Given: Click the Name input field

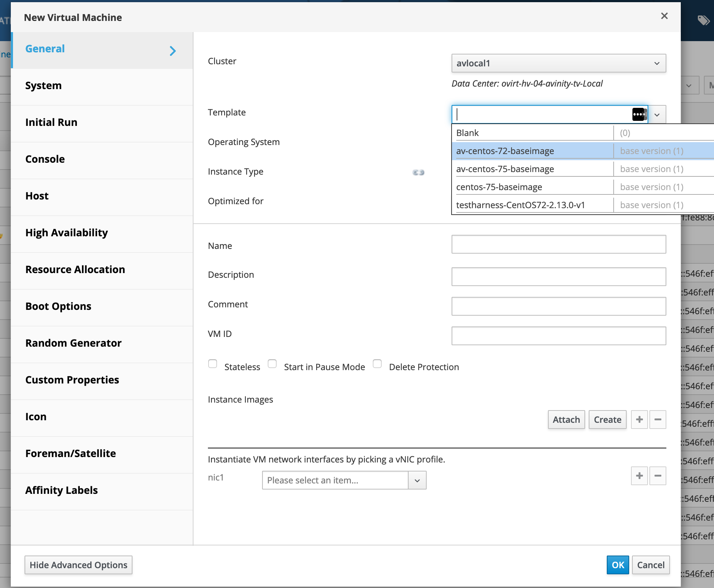Looking at the screenshot, I should [x=558, y=245].
